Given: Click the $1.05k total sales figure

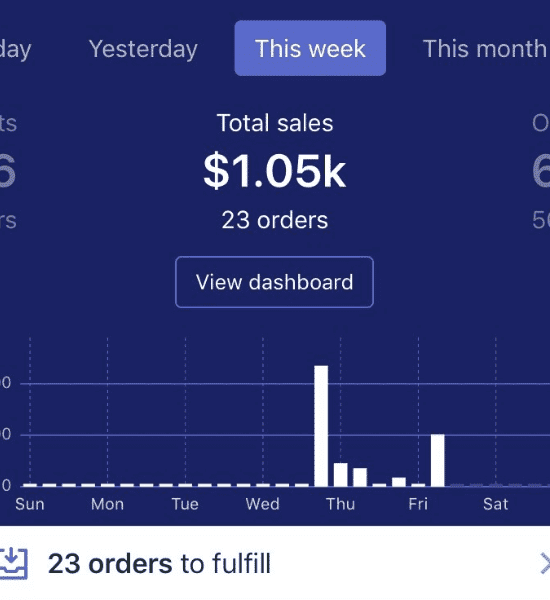Looking at the screenshot, I should click(274, 171).
